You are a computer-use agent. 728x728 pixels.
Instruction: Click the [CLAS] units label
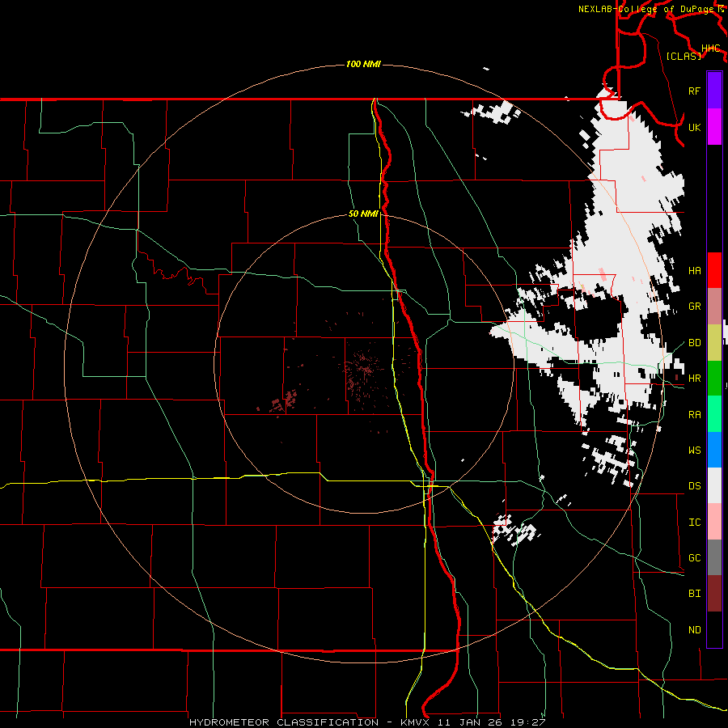pos(684,56)
